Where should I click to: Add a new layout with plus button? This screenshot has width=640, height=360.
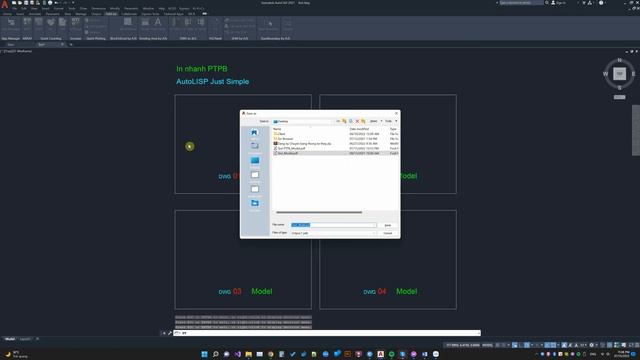[x=38, y=339]
